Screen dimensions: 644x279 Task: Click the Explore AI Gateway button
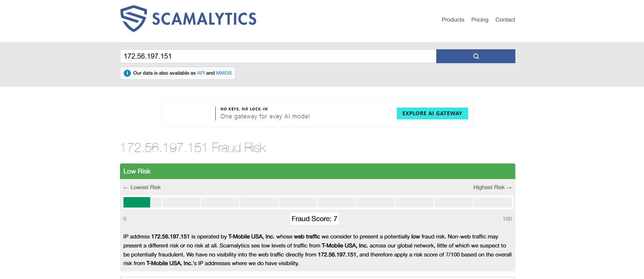click(432, 113)
